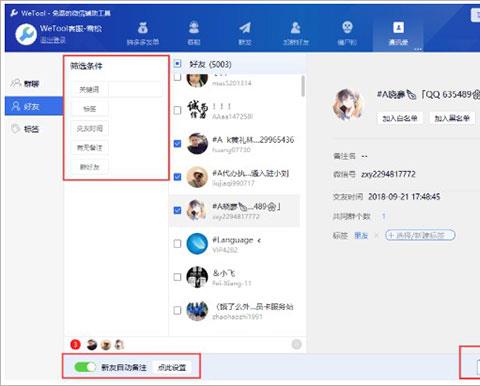Screen dimensions: 480x386
Task: Toggle the select-all checkbox beside 好友 (5003)
Action: [x=178, y=64]
